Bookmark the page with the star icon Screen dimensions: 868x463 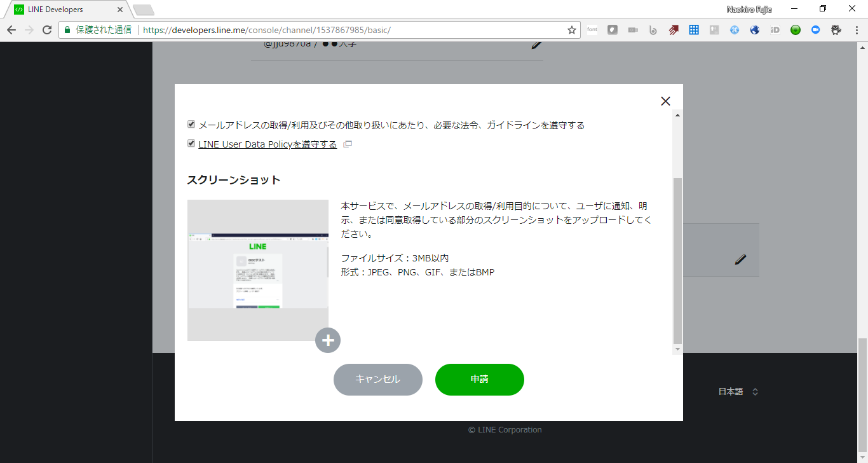[571, 29]
